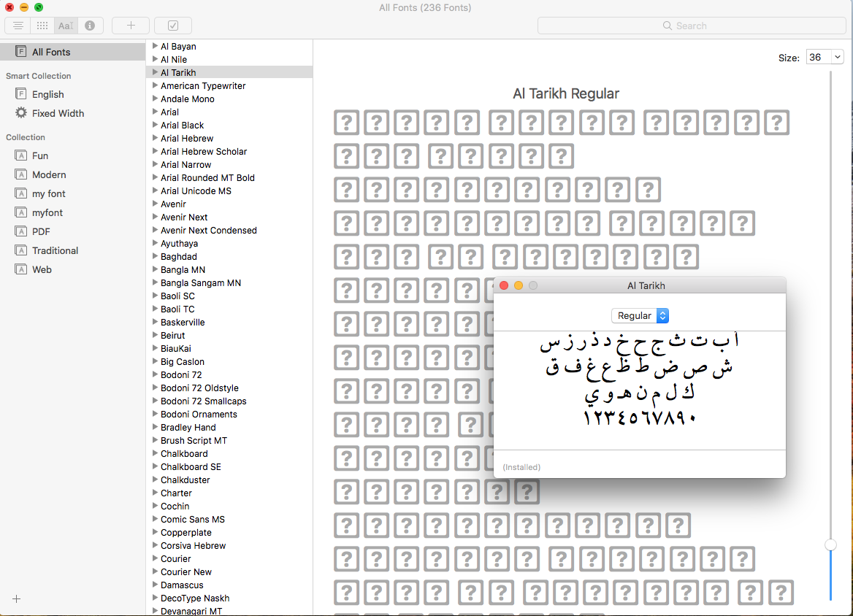
Task: Select Andale Mono in font list
Action: click(x=187, y=99)
